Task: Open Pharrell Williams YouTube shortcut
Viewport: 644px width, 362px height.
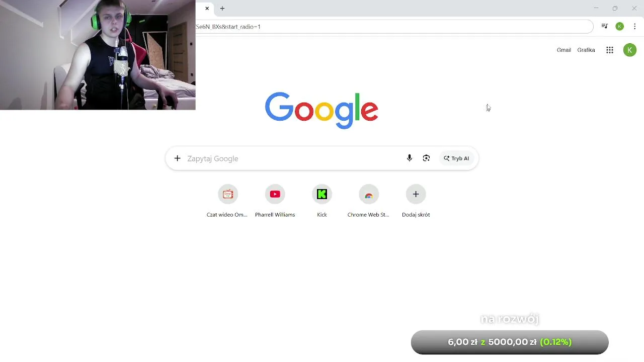Action: (275, 194)
